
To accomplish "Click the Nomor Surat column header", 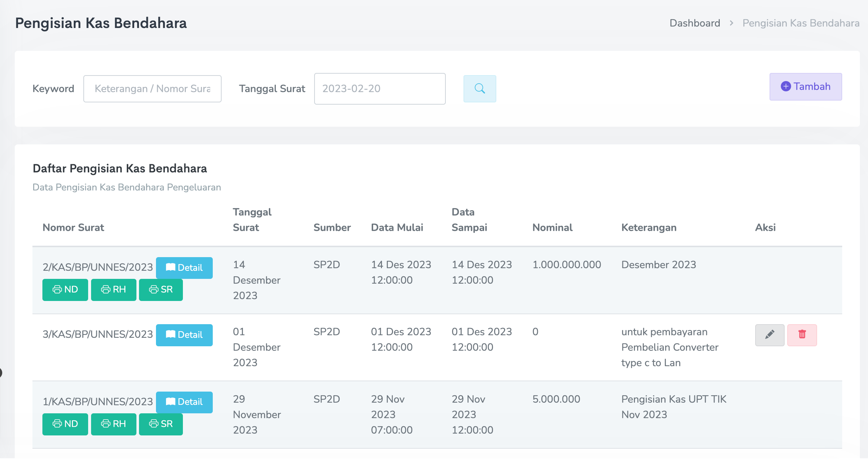I will click(x=73, y=228).
